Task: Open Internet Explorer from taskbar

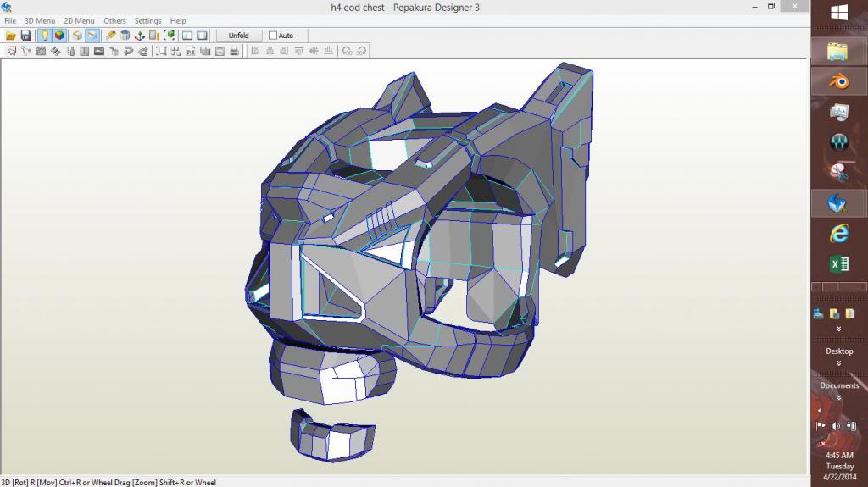Action: tap(838, 233)
